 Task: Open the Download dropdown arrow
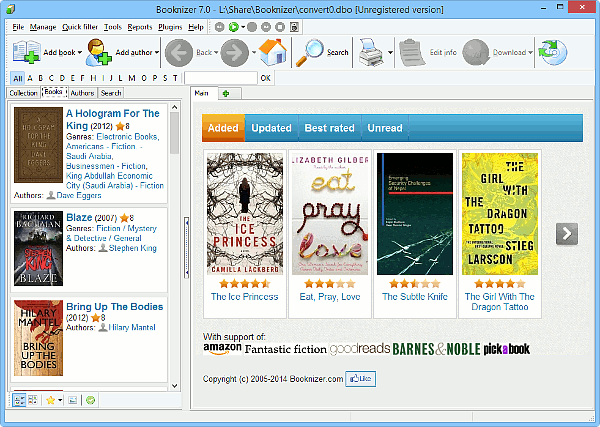tap(530, 52)
